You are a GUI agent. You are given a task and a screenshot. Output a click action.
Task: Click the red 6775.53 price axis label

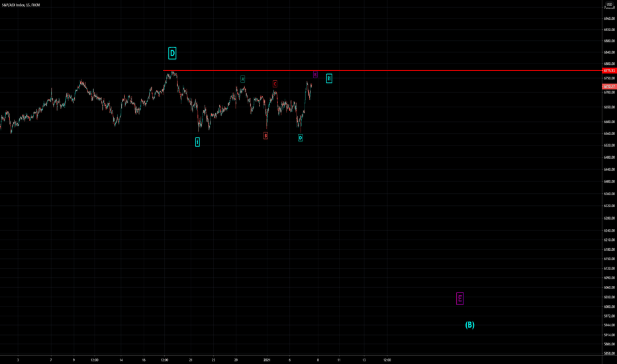[609, 71]
